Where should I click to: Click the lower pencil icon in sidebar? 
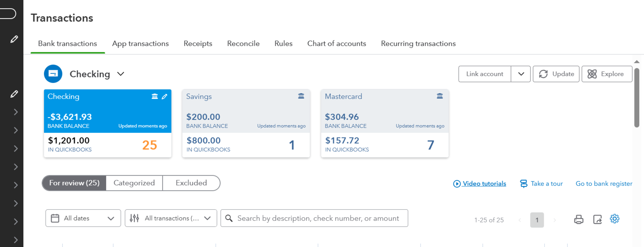pyautogui.click(x=14, y=94)
